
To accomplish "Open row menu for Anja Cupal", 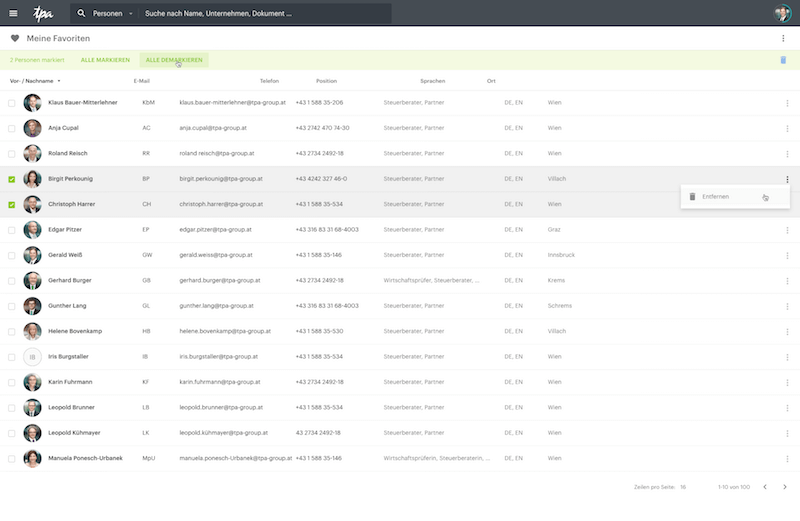I will tap(787, 129).
